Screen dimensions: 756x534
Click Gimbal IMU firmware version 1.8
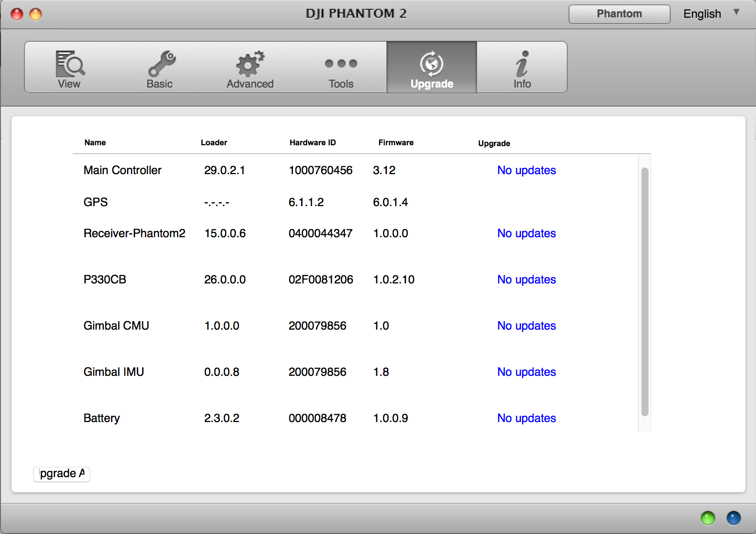click(381, 372)
